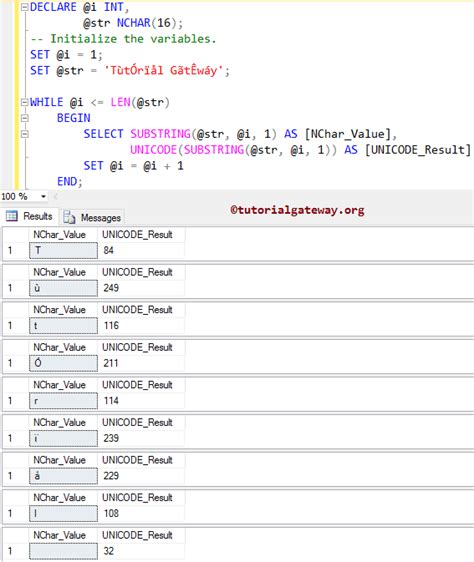Click the string literal 'TùtÓrïål GãtÊwáy'
This screenshot has width=474, height=562.
point(163,71)
